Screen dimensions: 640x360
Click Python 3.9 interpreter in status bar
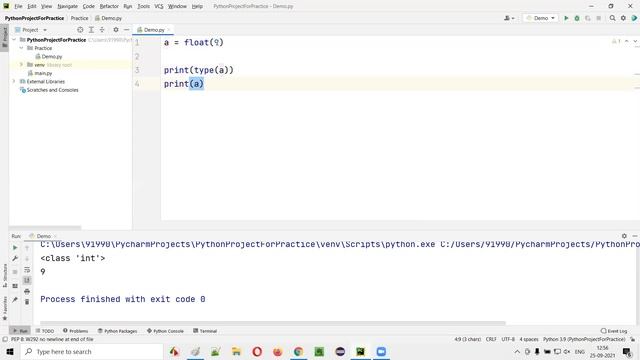tap(584, 339)
